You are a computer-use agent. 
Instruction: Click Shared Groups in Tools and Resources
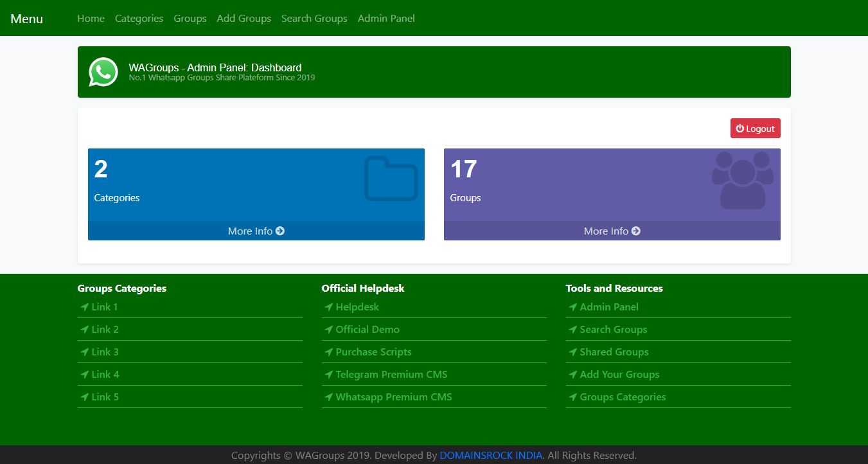[614, 352]
